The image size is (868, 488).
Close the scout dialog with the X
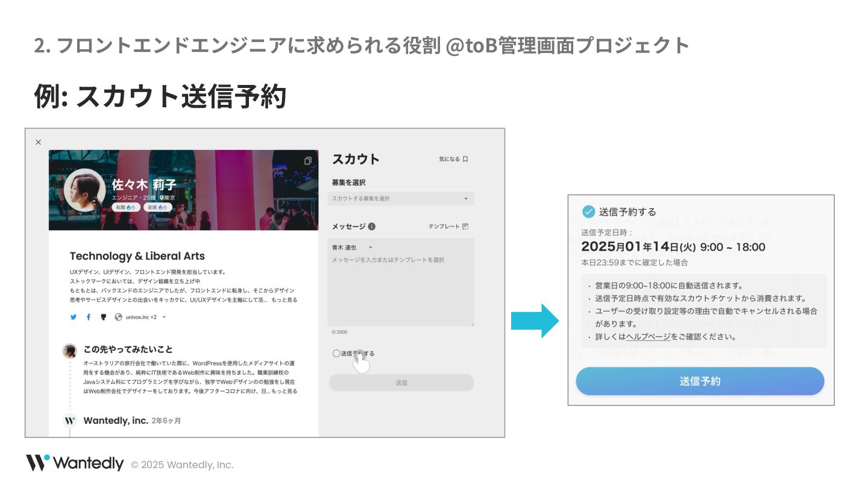click(x=38, y=142)
